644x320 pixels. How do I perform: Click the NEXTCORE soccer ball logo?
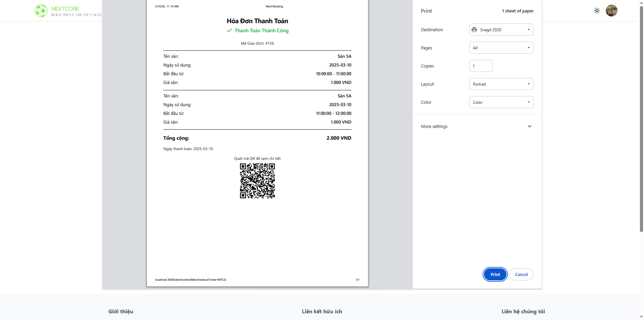tap(41, 11)
